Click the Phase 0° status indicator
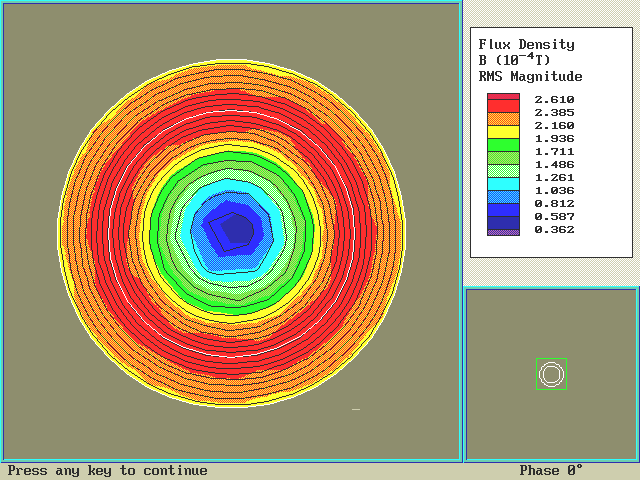Viewport: 640px width, 480px height. point(550,471)
